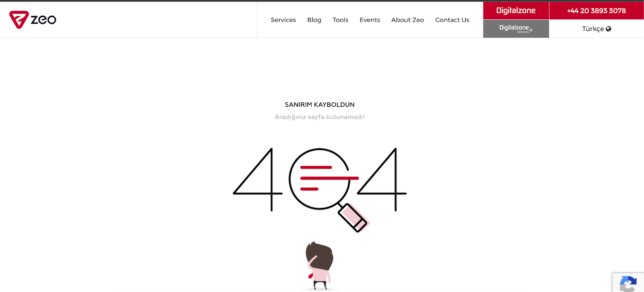Open the Tools menu item
Screen dimensions: 644x292
340,20
